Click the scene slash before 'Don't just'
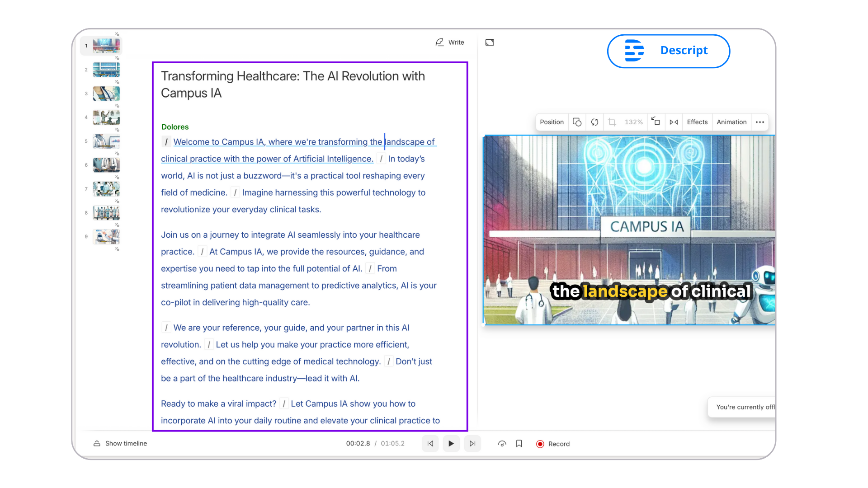This screenshot has width=868, height=488. 388,361
